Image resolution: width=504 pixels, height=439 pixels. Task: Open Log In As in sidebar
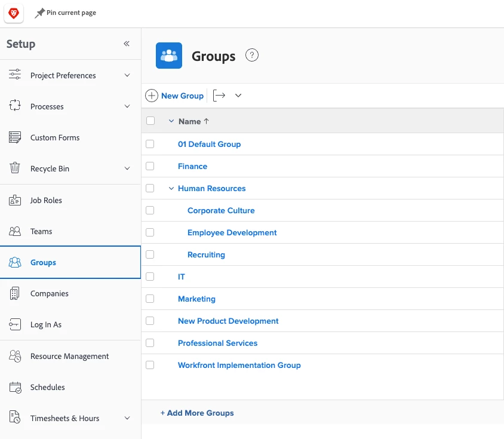click(70, 324)
